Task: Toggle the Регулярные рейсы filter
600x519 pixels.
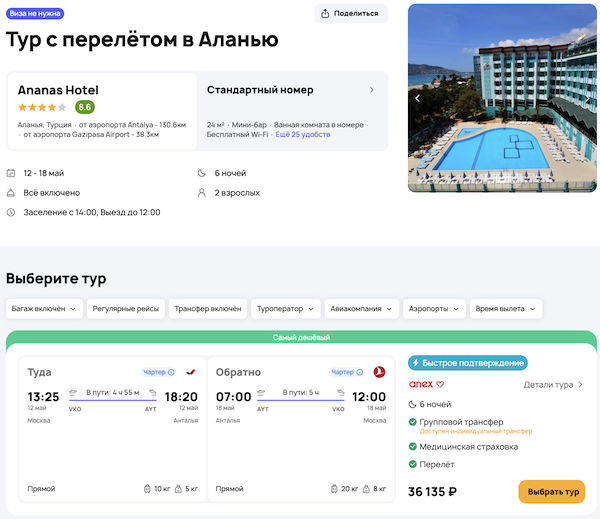Action: pyautogui.click(x=125, y=309)
